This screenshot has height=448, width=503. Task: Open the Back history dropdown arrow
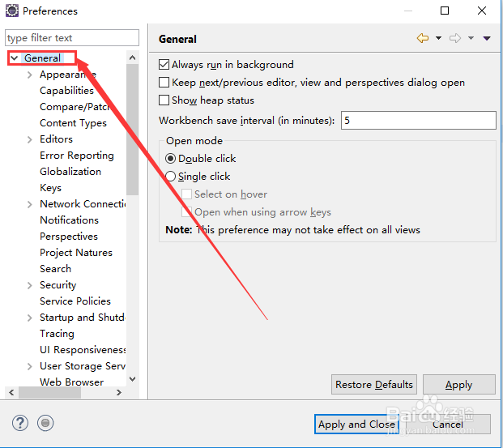coord(438,38)
